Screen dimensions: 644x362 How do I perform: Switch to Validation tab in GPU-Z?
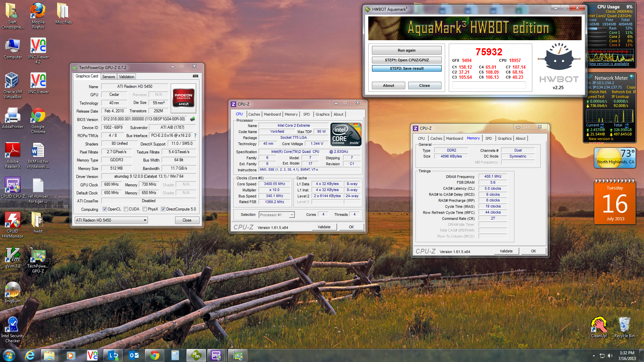[x=126, y=77]
